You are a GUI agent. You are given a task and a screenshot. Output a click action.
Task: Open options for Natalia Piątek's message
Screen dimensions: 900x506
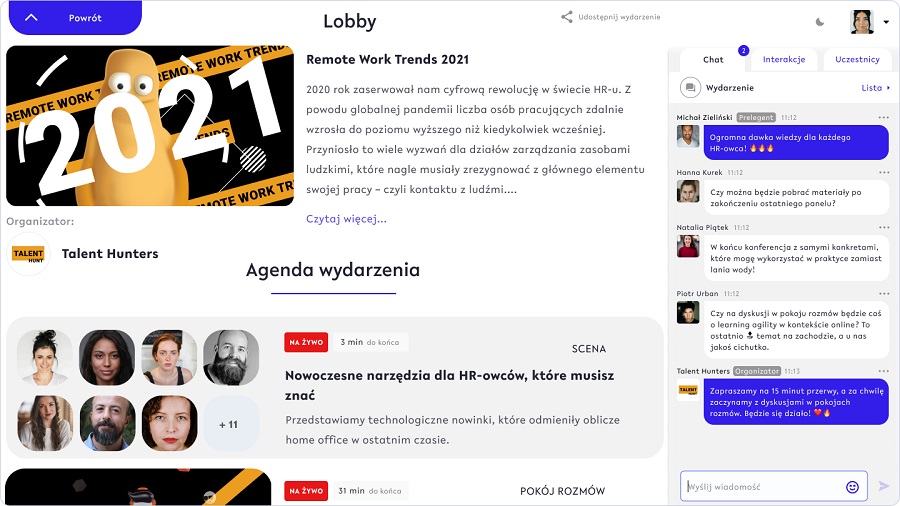click(883, 227)
